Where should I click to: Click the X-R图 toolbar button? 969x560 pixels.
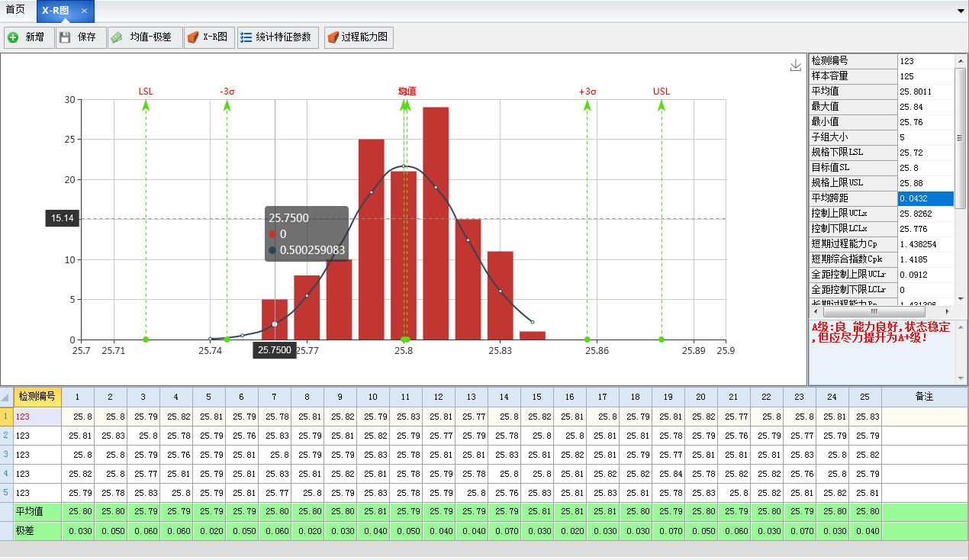point(209,37)
